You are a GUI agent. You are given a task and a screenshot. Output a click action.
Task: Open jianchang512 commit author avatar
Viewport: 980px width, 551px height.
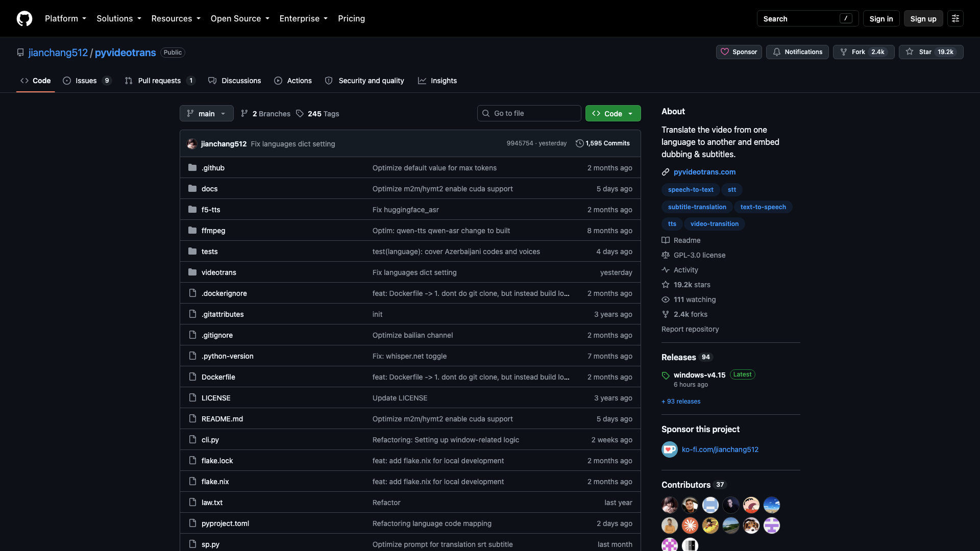192,144
